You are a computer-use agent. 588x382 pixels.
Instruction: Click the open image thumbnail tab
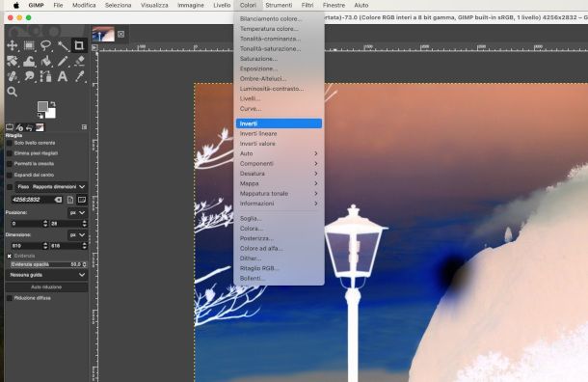[x=103, y=34]
